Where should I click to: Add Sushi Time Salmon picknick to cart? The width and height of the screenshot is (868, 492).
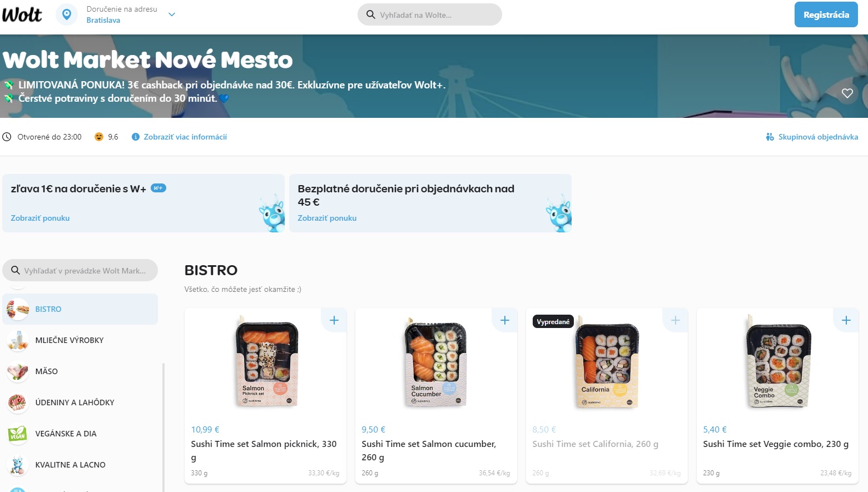(x=334, y=320)
